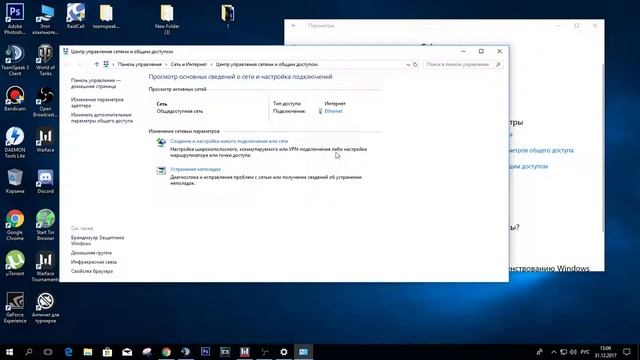Open Брандмауэр Защитника Windows link
The height and width of the screenshot is (360, 640).
(x=97, y=240)
